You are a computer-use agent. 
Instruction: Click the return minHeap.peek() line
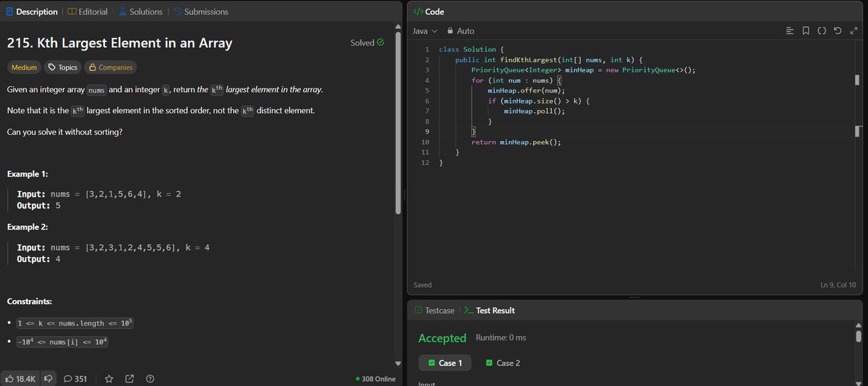click(x=516, y=142)
